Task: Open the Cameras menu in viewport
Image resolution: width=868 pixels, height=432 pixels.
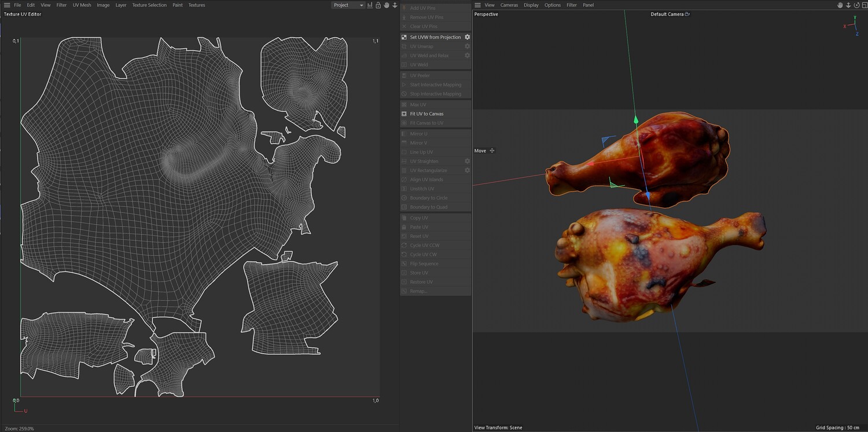Action: coord(509,5)
